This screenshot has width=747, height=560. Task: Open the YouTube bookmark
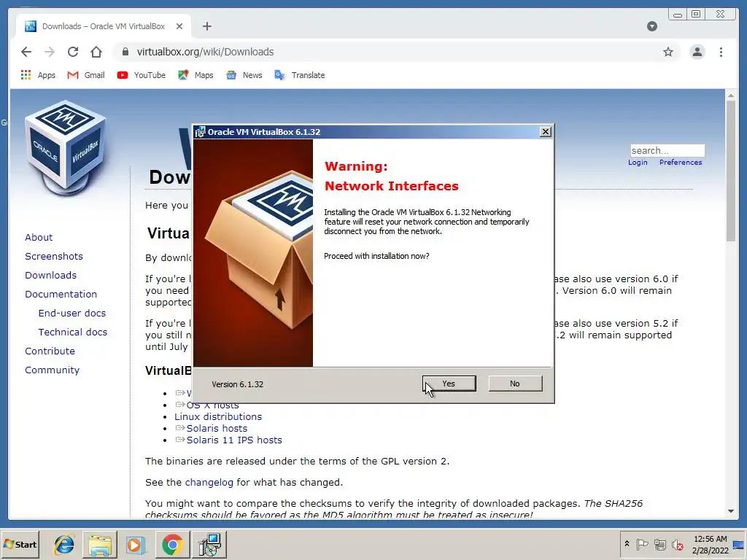point(141,75)
